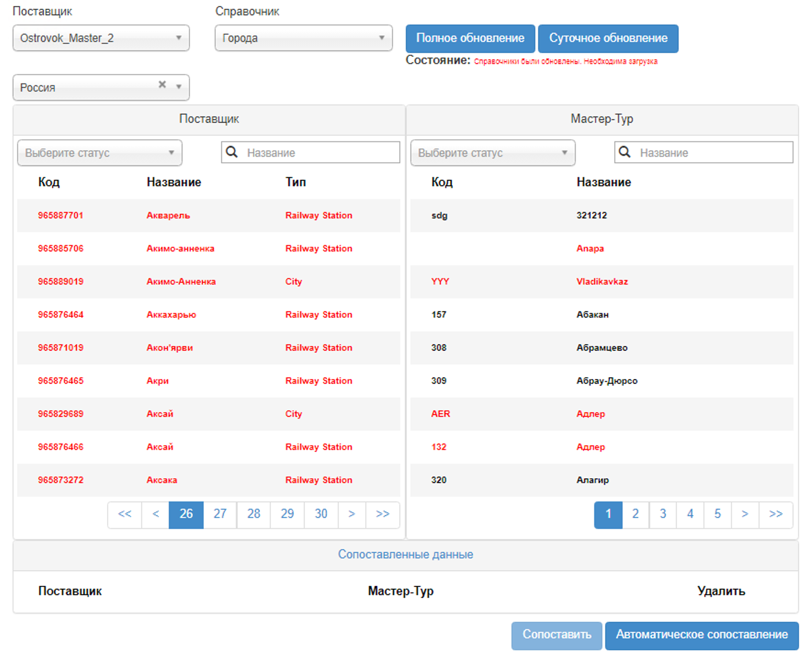Go to first page of supplier list

pos(125,514)
